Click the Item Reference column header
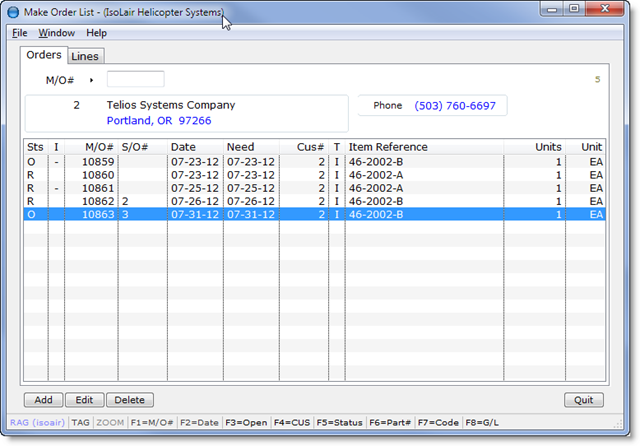Screen dimensions: 640x446 pyautogui.click(x=388, y=147)
